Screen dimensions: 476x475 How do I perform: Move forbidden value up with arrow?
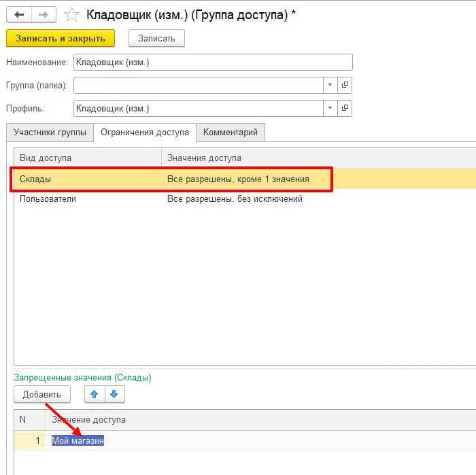coord(94,394)
